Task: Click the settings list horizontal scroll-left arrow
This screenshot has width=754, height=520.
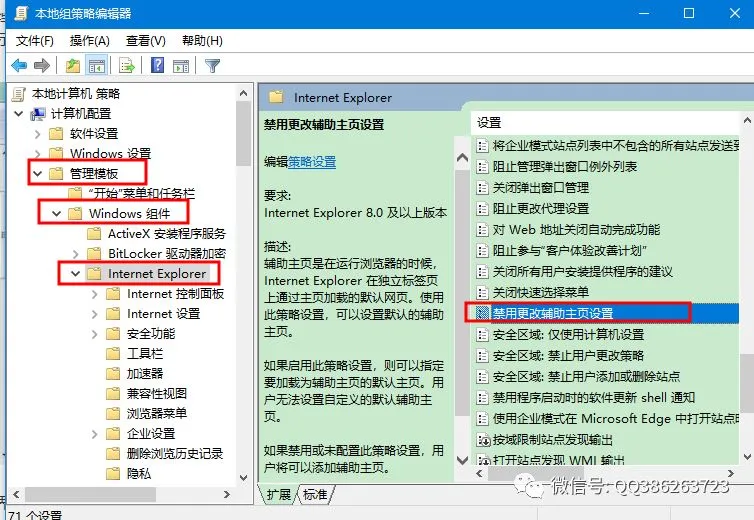Action: point(479,474)
